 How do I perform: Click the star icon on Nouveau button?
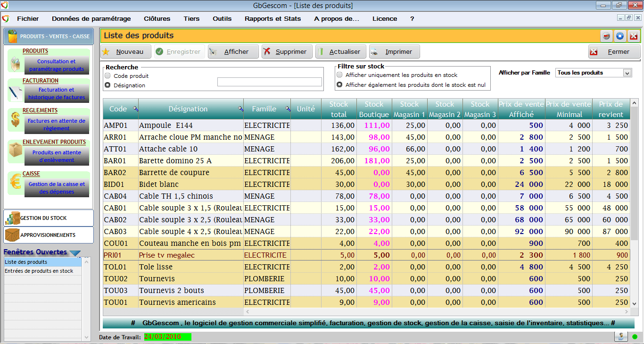[x=106, y=52]
